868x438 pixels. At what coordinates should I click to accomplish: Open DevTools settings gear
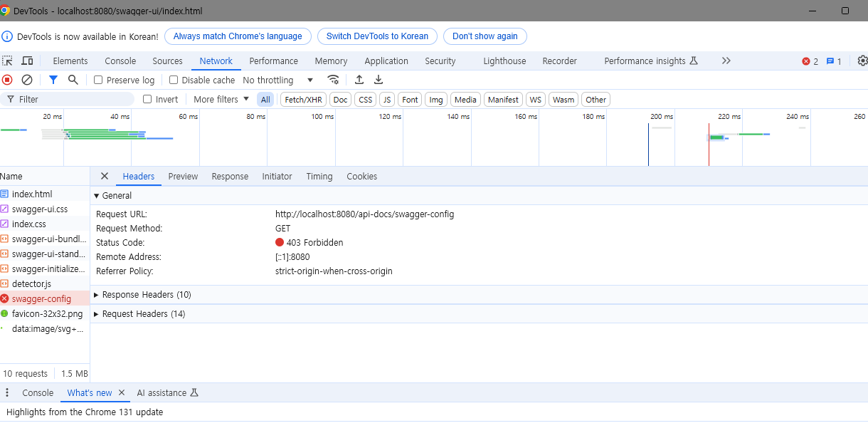click(x=862, y=61)
